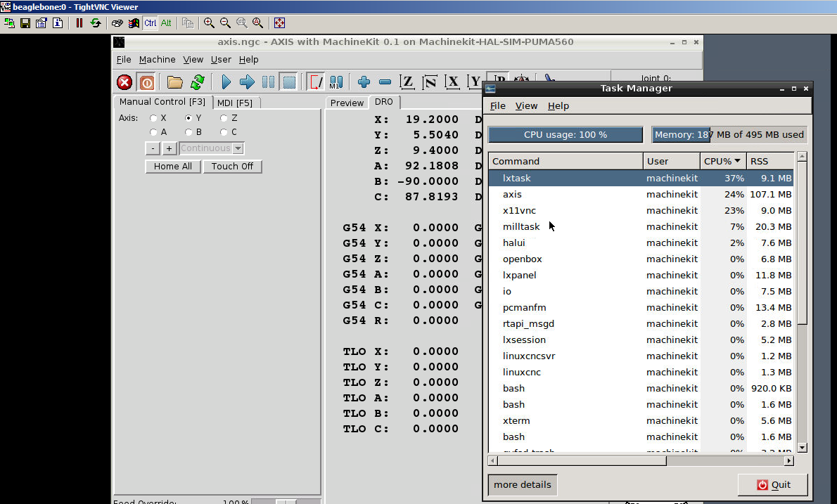
Task: Select the B axis radio button
Action: coord(189,132)
